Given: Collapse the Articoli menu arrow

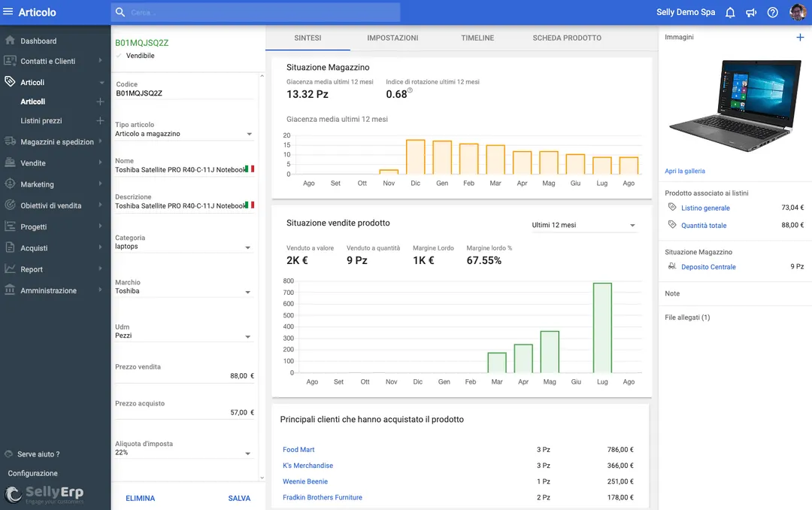Looking at the screenshot, I should [101, 83].
